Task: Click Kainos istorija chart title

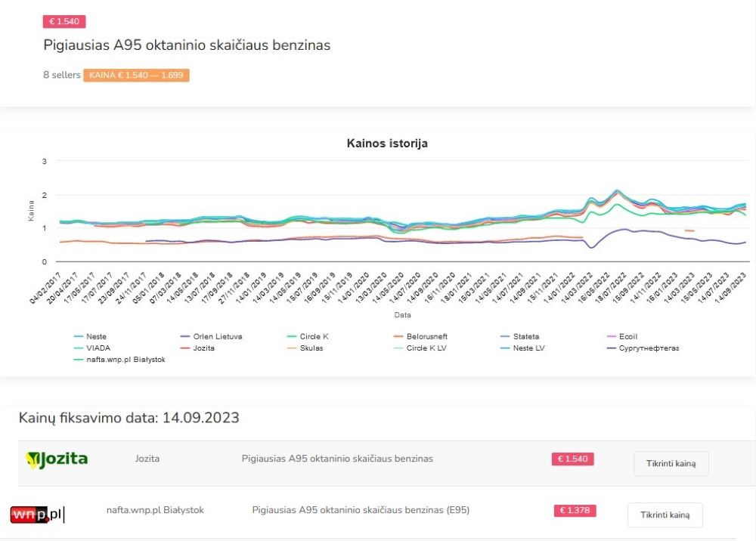Action: click(387, 143)
